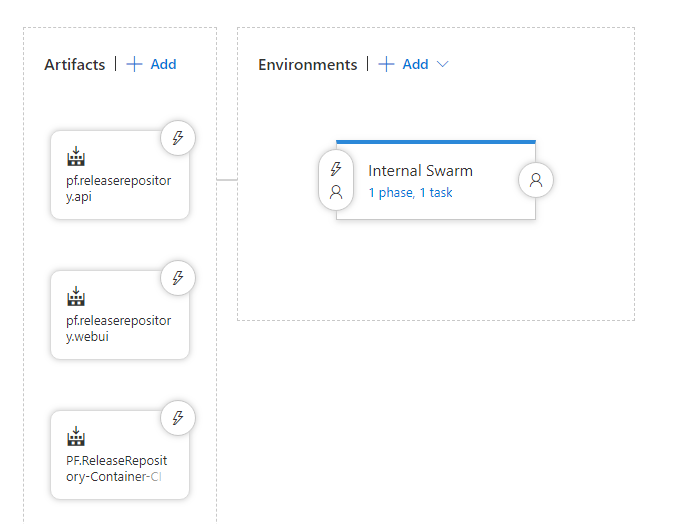This screenshot has height=524, width=676.
Task: Click the plus icon beside Environments
Action: 386,64
